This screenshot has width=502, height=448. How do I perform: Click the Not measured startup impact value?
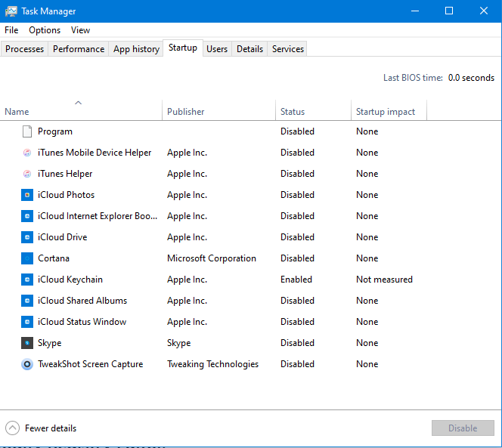click(384, 280)
